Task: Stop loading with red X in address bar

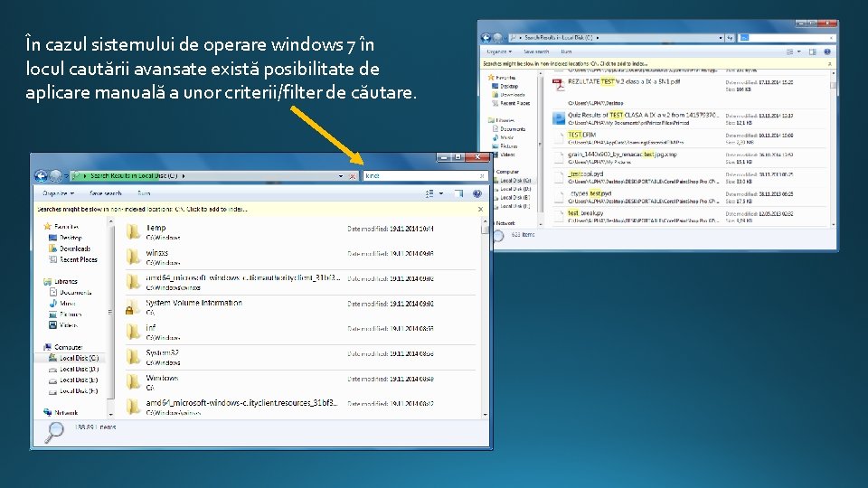Action: point(353,176)
